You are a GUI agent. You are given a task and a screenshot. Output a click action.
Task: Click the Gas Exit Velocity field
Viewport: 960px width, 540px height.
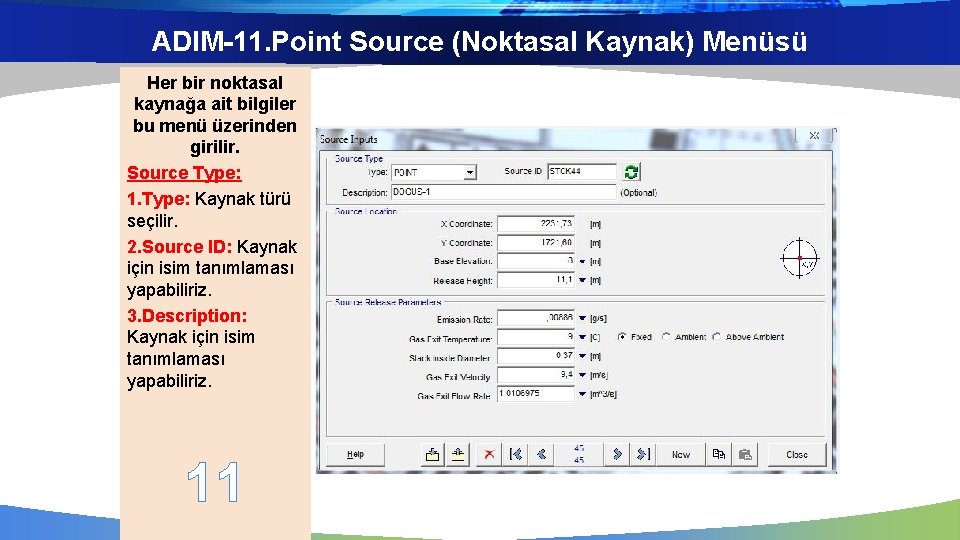tap(536, 375)
